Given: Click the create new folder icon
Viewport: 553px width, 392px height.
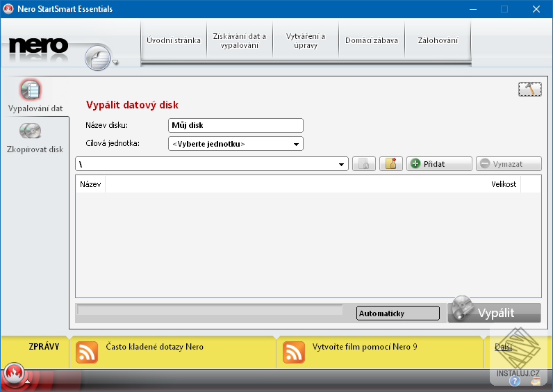Looking at the screenshot, I should click(390, 164).
